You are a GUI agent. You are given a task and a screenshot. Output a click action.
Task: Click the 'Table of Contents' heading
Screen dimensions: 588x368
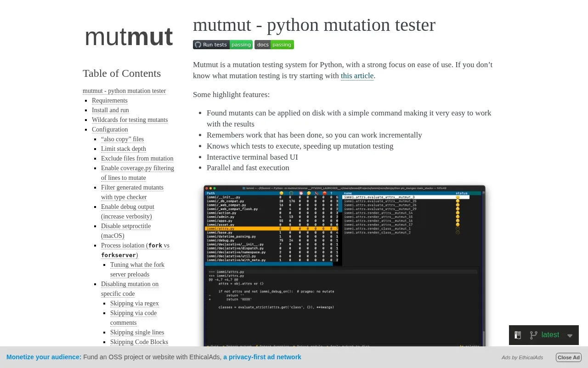[x=122, y=74]
